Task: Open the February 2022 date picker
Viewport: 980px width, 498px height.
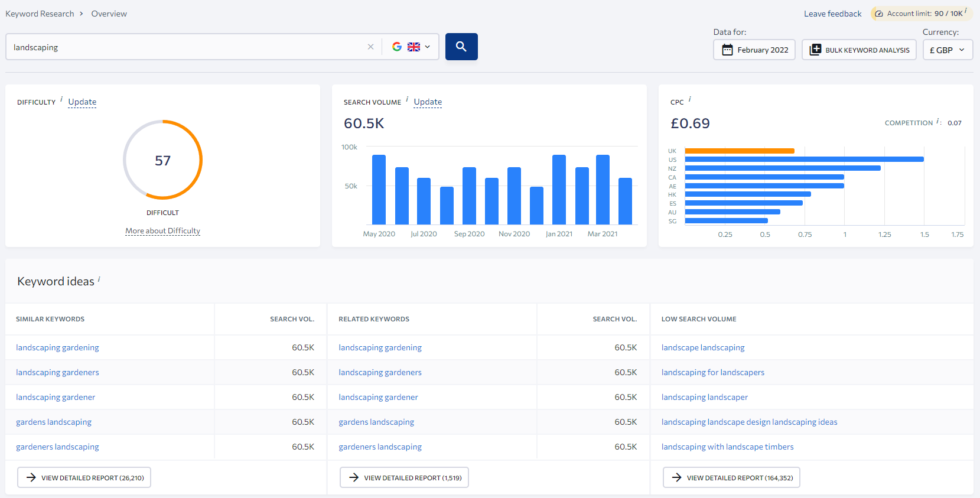Action: pos(754,50)
